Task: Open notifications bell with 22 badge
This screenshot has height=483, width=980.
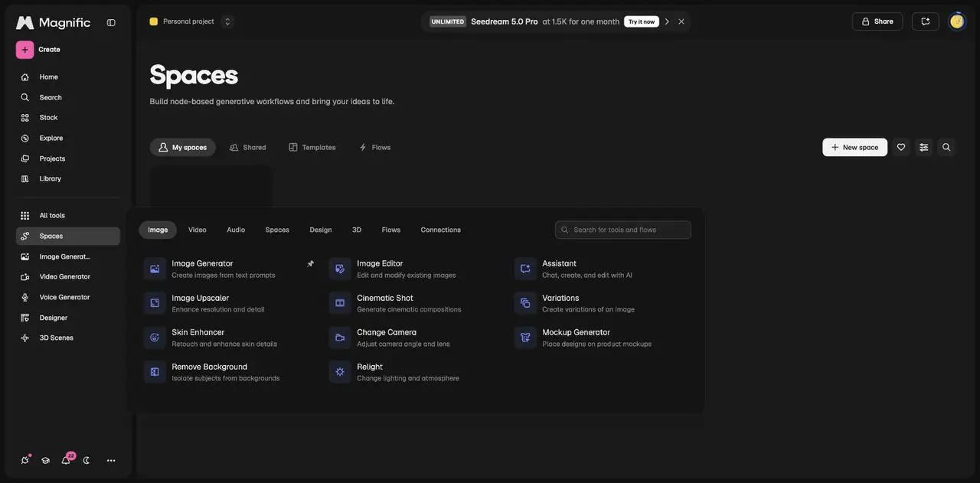Action: pos(67,459)
